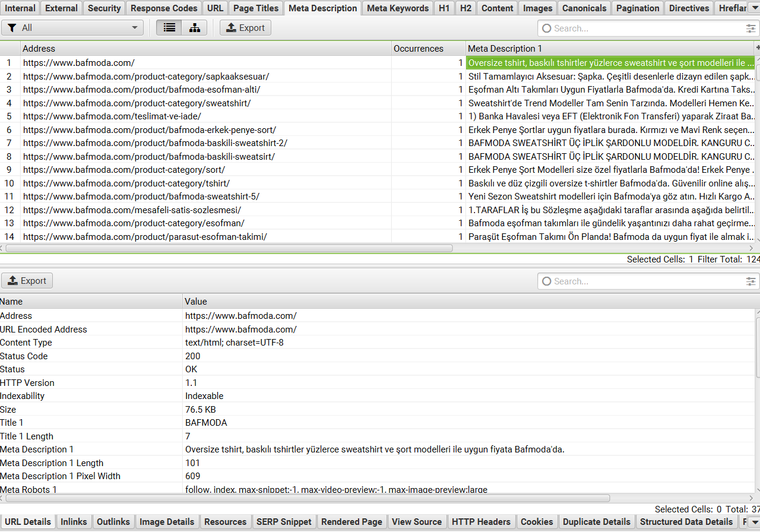Viewport: 760px width, 532px height.
Task: Switch to tree view mode
Action: click(x=195, y=28)
